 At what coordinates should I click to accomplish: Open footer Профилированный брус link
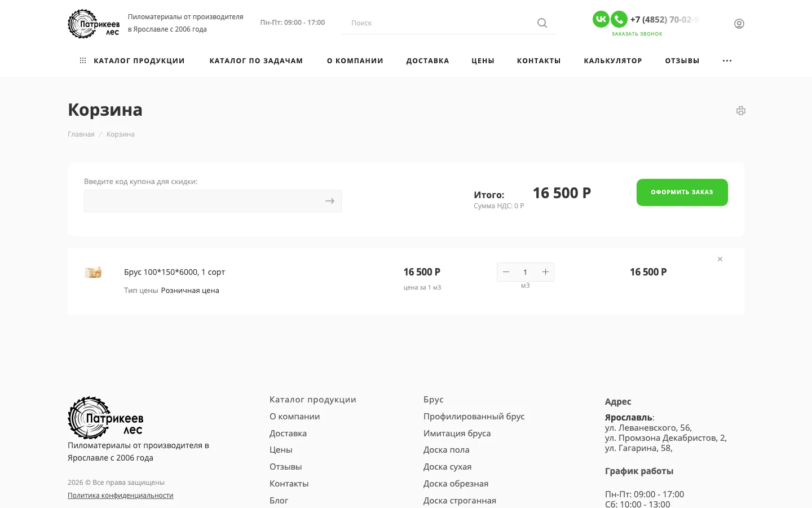[474, 417]
